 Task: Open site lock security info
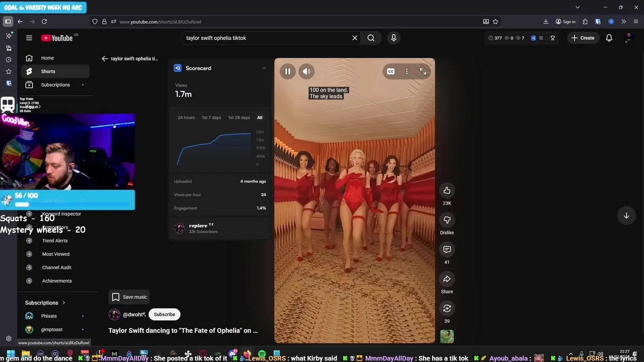(104, 22)
